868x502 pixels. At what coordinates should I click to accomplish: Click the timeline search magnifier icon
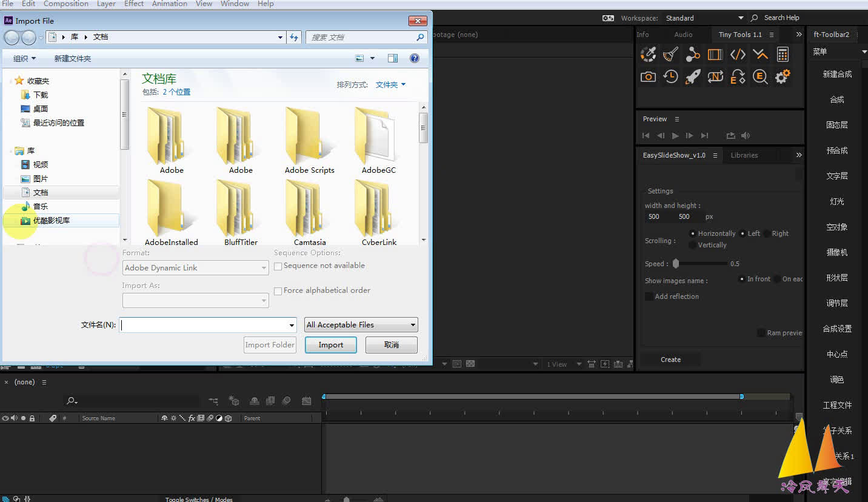click(72, 401)
